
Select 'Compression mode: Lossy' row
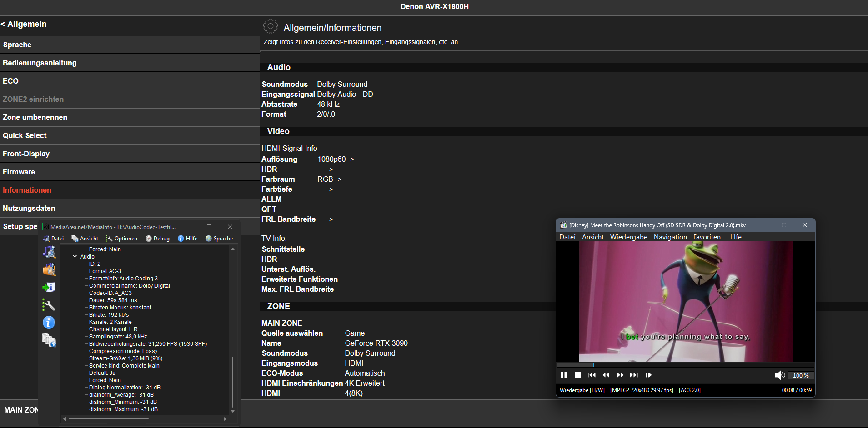123,351
